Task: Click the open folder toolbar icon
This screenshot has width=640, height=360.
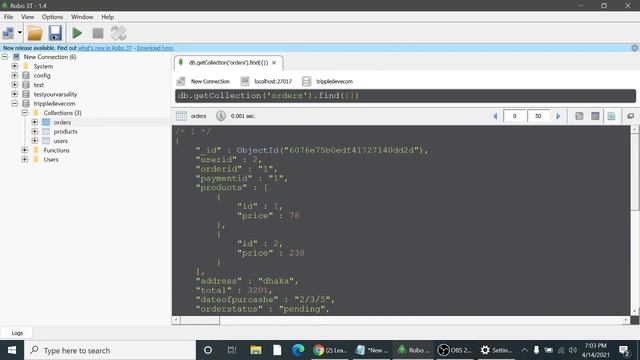Action: tap(35, 33)
